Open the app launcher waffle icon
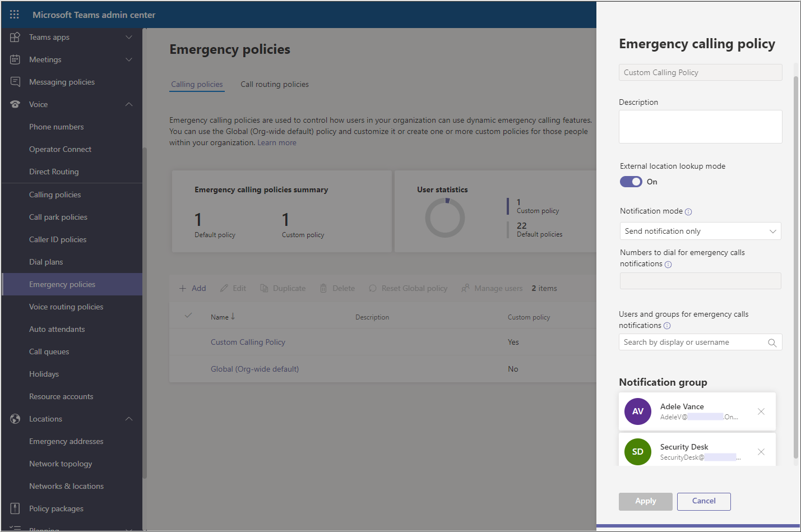801x532 pixels. point(15,15)
